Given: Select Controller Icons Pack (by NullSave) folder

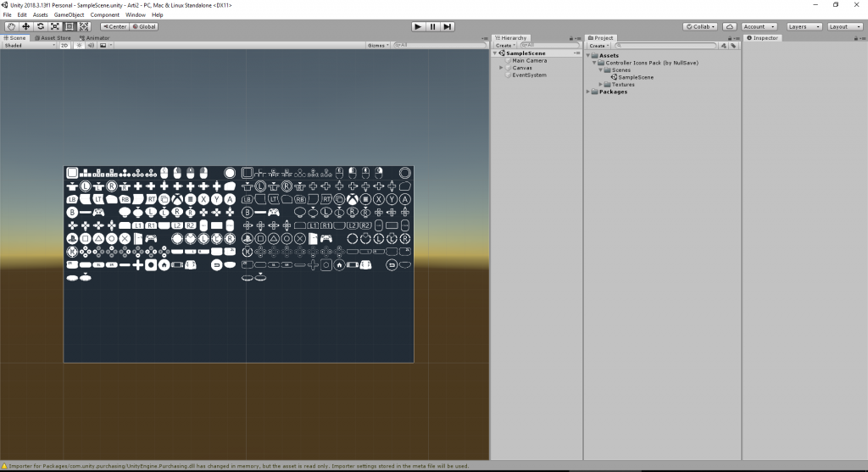Looking at the screenshot, I should point(652,63).
